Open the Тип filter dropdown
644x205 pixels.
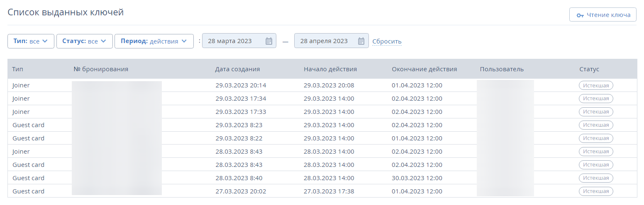tap(31, 41)
